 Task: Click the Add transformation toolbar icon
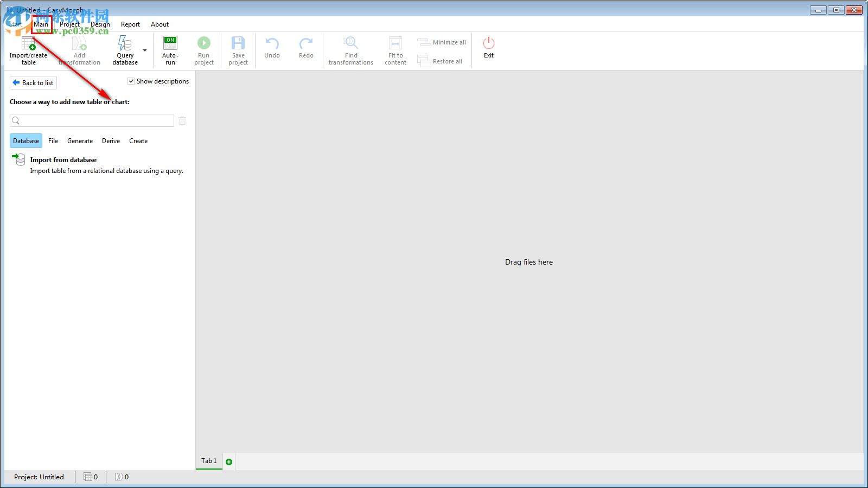(79, 43)
